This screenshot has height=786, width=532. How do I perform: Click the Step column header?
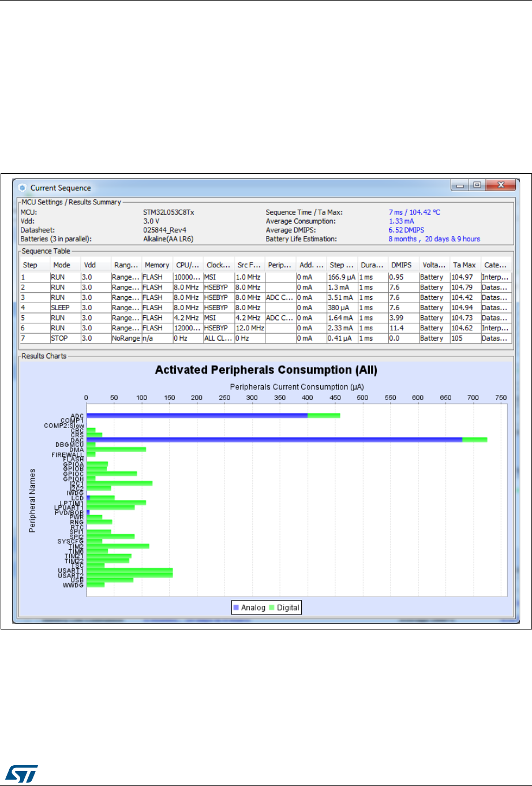(35, 265)
